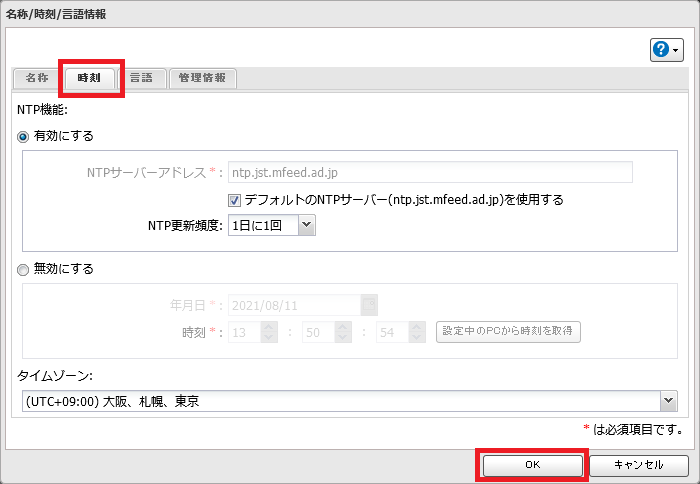Click the hour spinner arrows
The height and width of the screenshot is (484, 700).
(x=268, y=332)
